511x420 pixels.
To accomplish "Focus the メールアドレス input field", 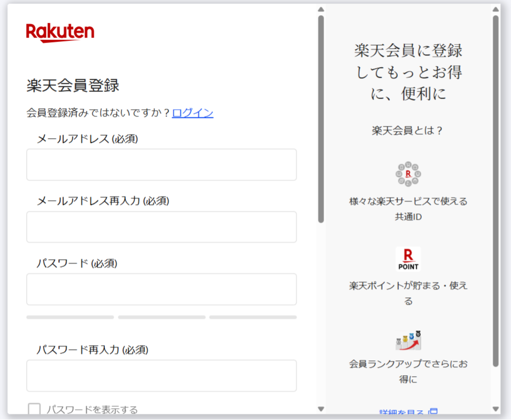I will coord(162,164).
